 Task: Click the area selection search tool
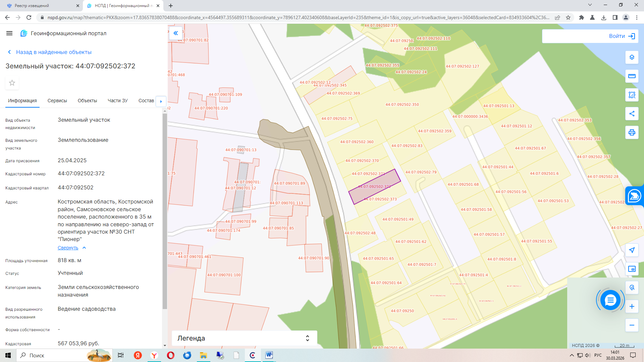[x=632, y=95]
